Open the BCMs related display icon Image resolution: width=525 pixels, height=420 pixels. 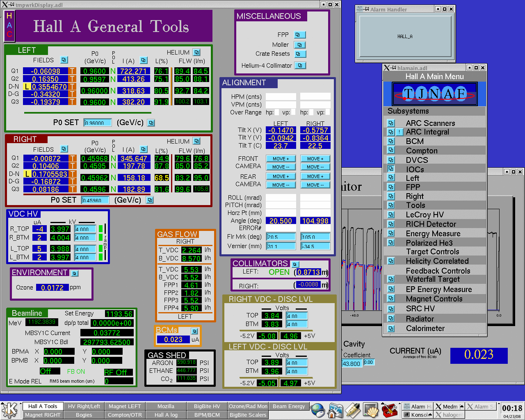click(x=194, y=331)
